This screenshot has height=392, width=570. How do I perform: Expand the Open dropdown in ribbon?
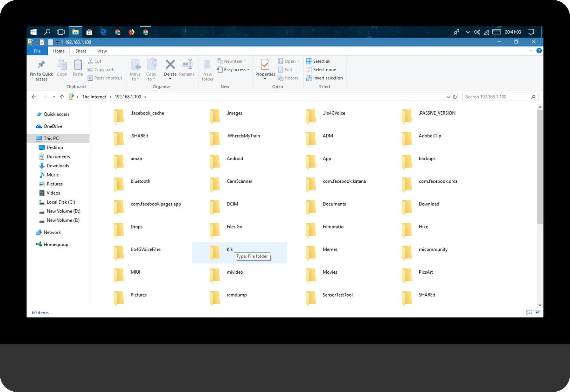[x=298, y=61]
